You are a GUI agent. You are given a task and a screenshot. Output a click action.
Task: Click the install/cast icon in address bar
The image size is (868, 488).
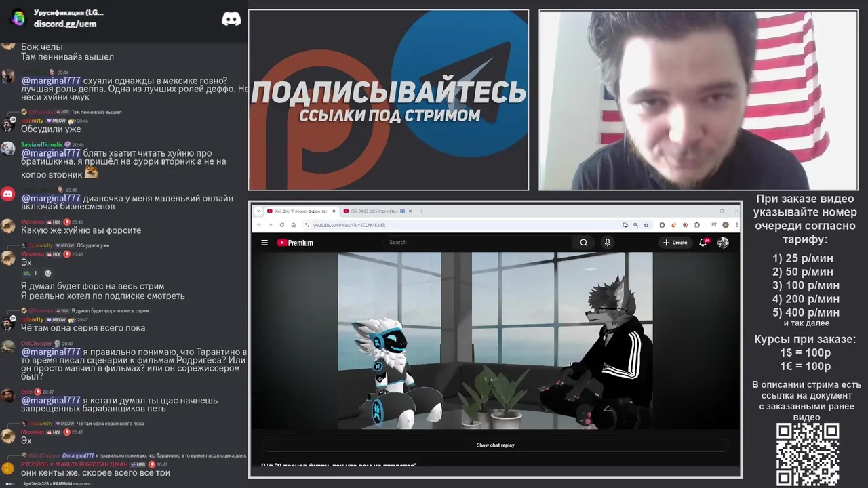point(625,225)
